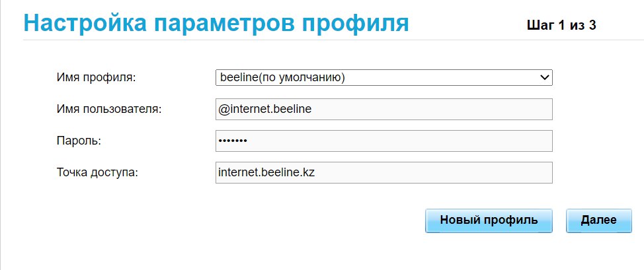Screen dimensions: 644x270
Task: Click the Шаг 1 из 3 step indicator
Action: (561, 26)
